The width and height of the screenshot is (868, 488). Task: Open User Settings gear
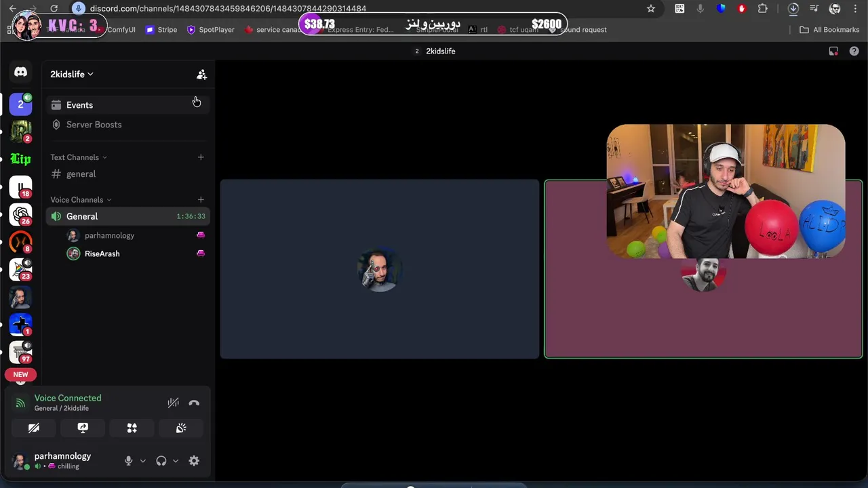(x=194, y=461)
